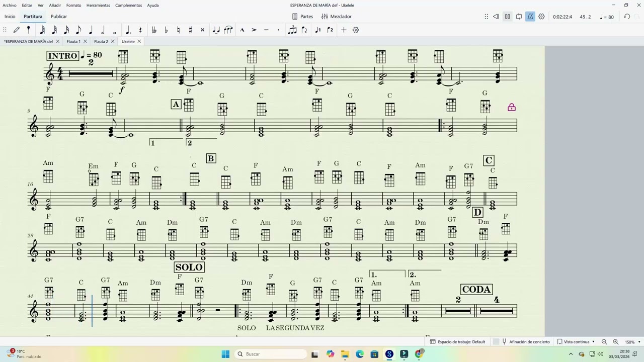The height and width of the screenshot is (362, 644).
Task: Open the Ver menu
Action: pos(40,5)
